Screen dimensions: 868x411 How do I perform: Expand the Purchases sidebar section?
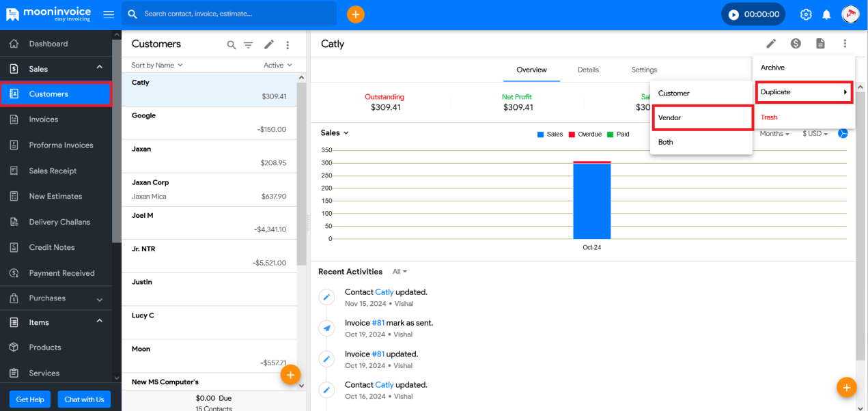click(100, 299)
